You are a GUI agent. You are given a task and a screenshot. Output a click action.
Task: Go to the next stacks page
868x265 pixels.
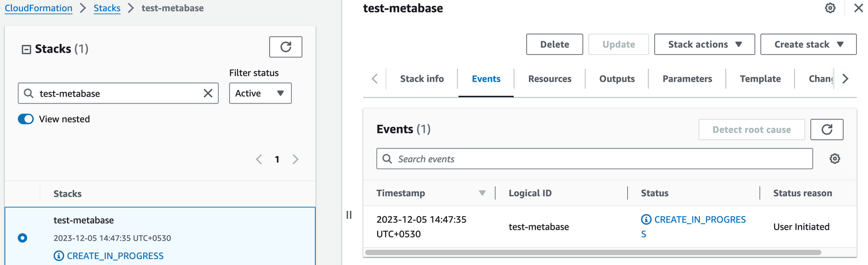[295, 159]
